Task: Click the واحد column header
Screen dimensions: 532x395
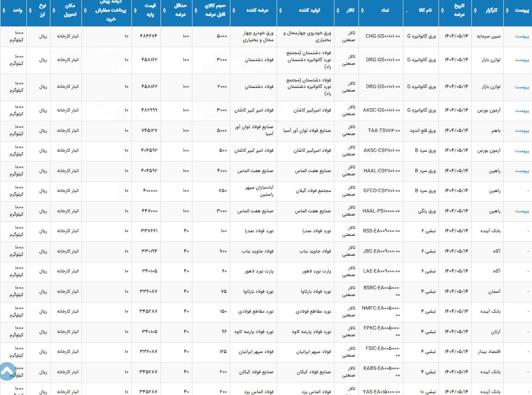Action: (x=15, y=10)
